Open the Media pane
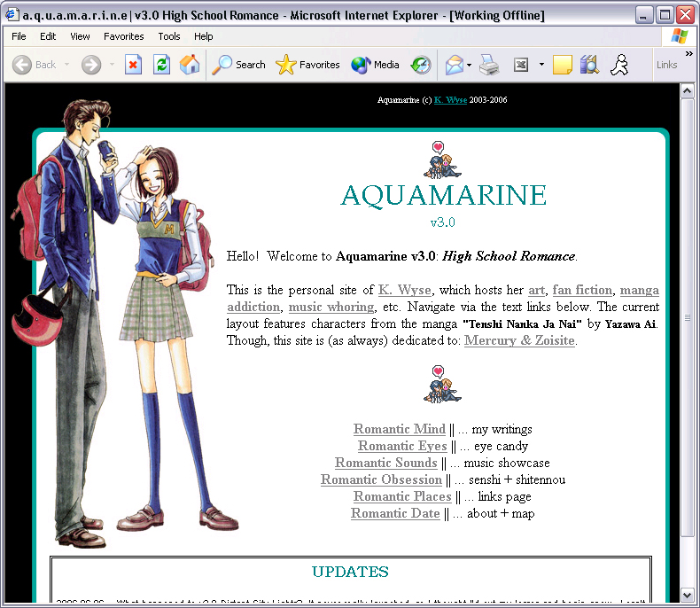700x608 pixels. pos(375,66)
